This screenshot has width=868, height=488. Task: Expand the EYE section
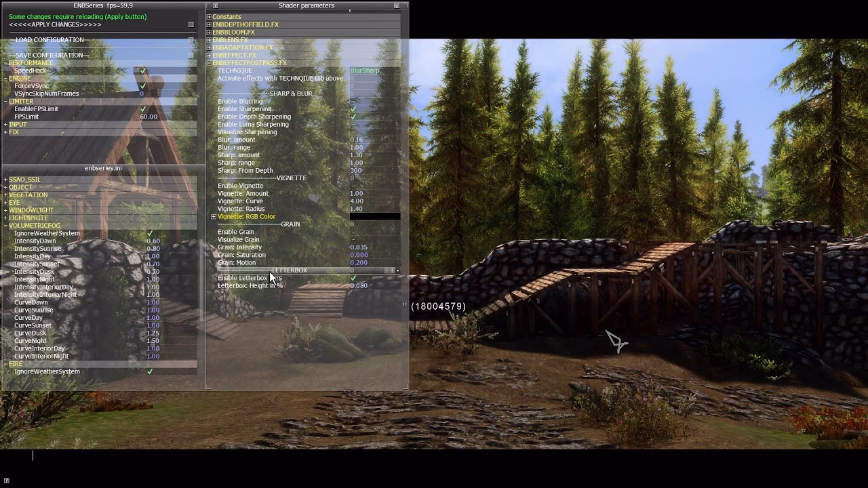coord(6,203)
